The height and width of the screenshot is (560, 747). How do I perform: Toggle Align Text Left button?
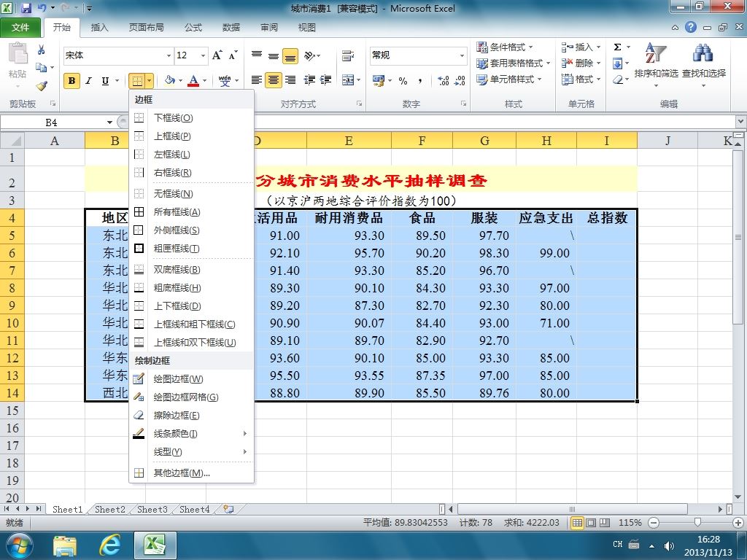pyautogui.click(x=256, y=80)
